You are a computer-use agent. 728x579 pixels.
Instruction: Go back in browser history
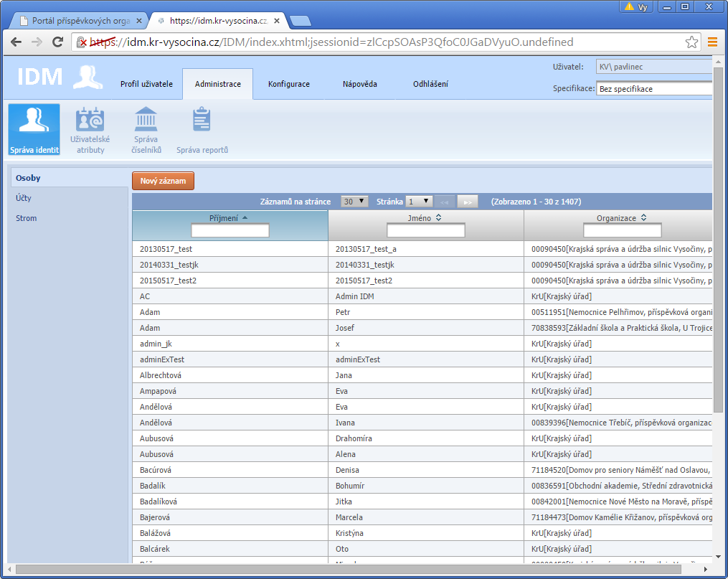(x=16, y=42)
